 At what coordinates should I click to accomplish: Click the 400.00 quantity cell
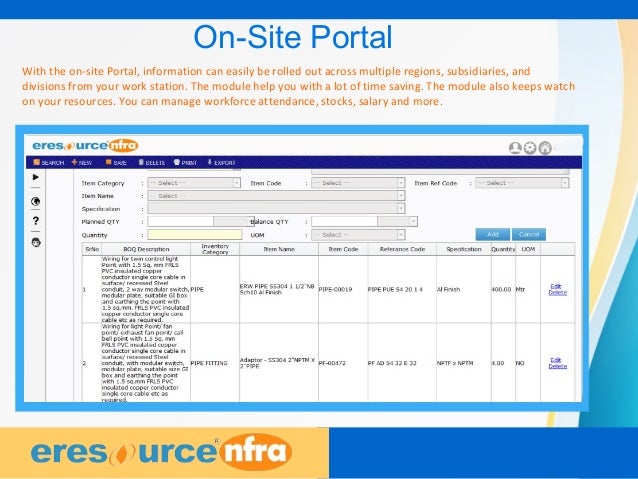501,289
